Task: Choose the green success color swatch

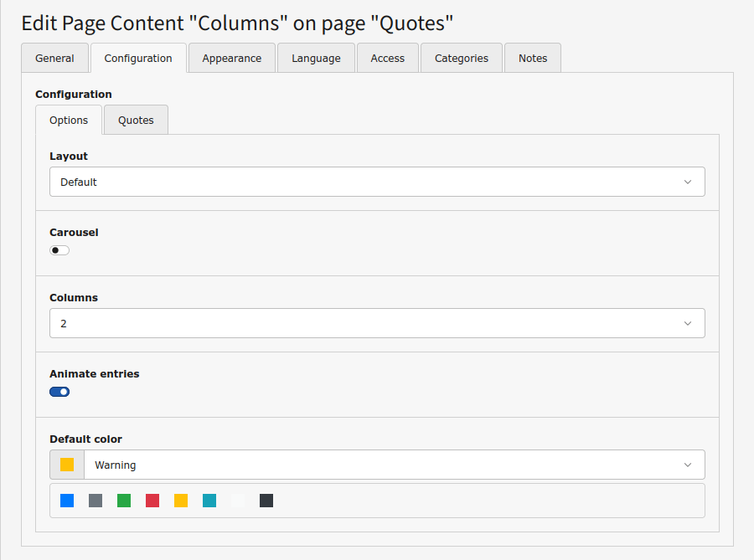Action: 124,501
